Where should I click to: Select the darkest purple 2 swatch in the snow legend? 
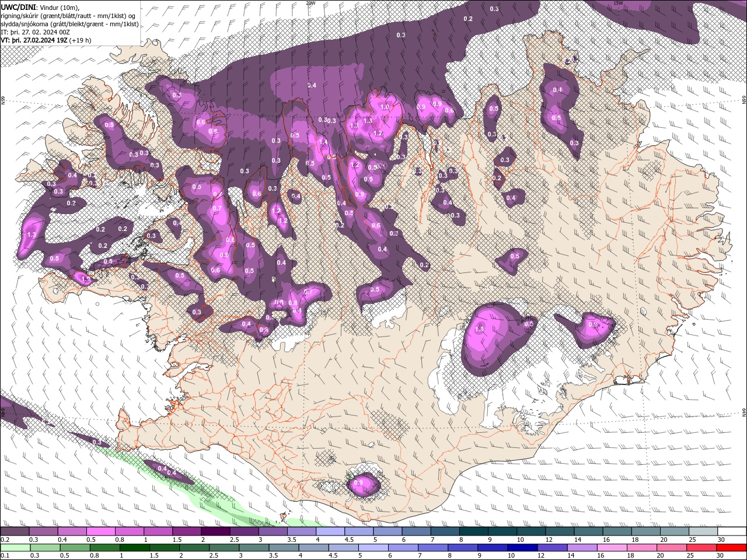click(215, 531)
